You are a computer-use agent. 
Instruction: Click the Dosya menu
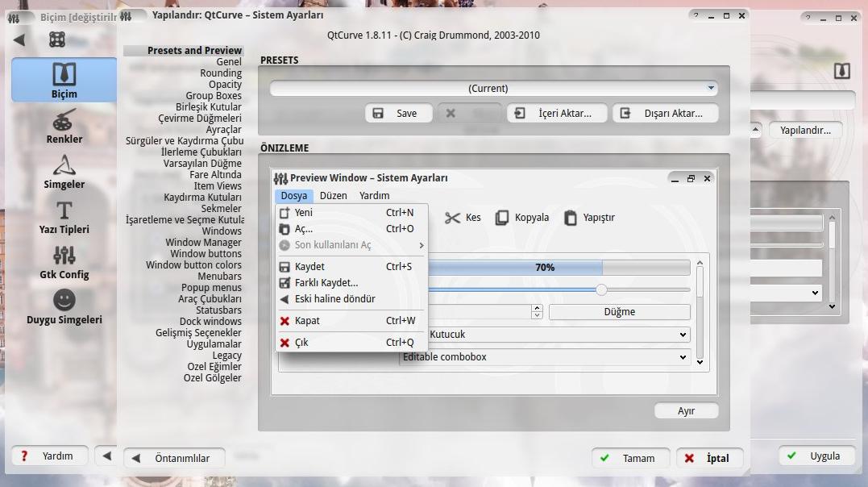coord(294,196)
